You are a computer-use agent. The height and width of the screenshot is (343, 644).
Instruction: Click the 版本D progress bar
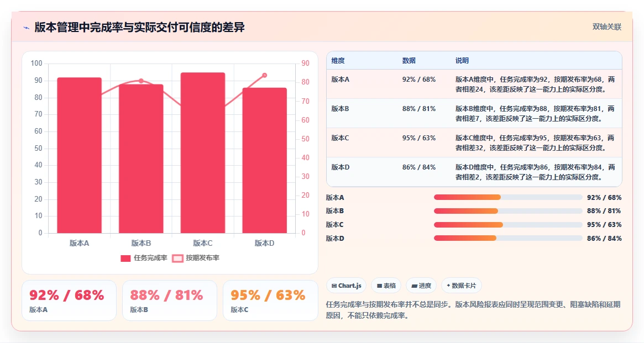[x=508, y=239]
